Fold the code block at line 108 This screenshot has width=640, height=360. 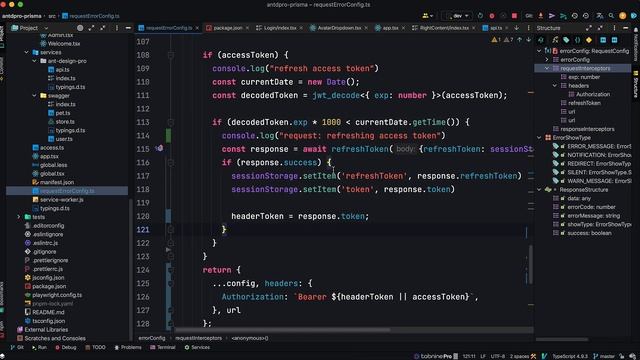tap(171, 55)
